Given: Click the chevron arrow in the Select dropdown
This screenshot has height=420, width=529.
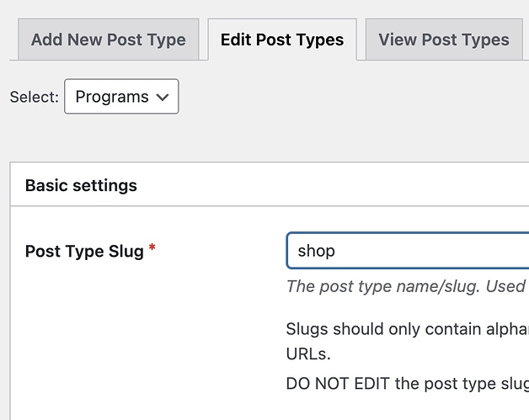Looking at the screenshot, I should (163, 98).
